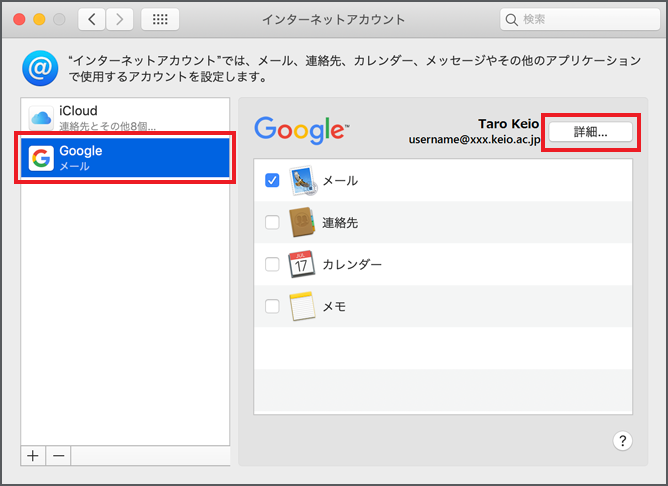Click the Notes notepad icon
The image size is (668, 486).
click(x=302, y=306)
